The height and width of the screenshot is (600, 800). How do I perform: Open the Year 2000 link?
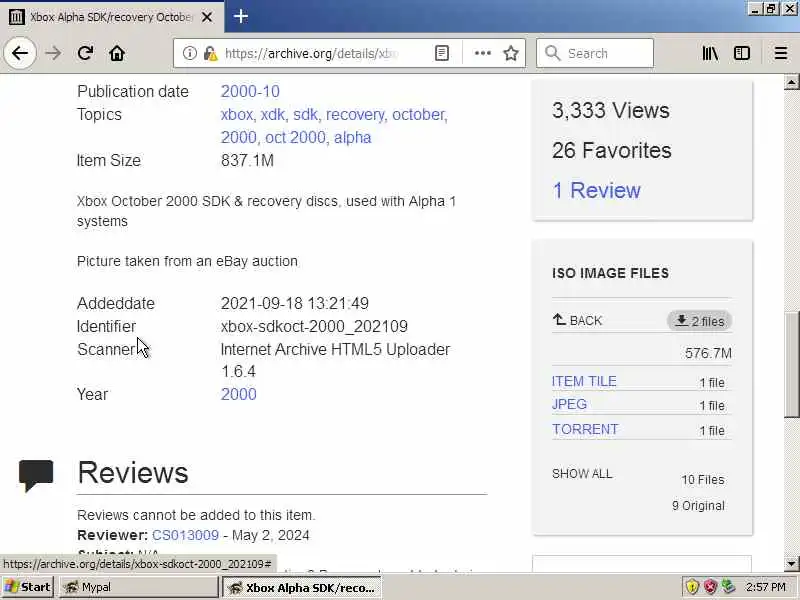(x=239, y=394)
